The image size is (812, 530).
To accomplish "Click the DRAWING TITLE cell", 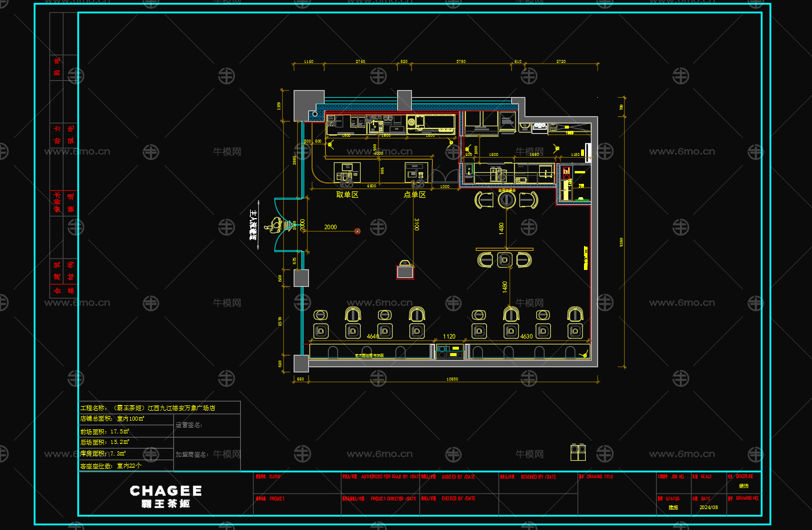I will coord(617,493).
